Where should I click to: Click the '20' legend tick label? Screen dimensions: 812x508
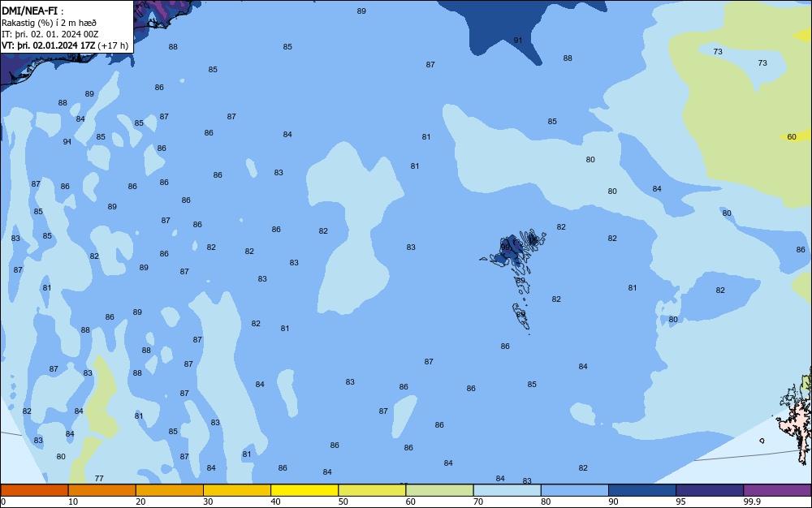pyautogui.click(x=140, y=502)
